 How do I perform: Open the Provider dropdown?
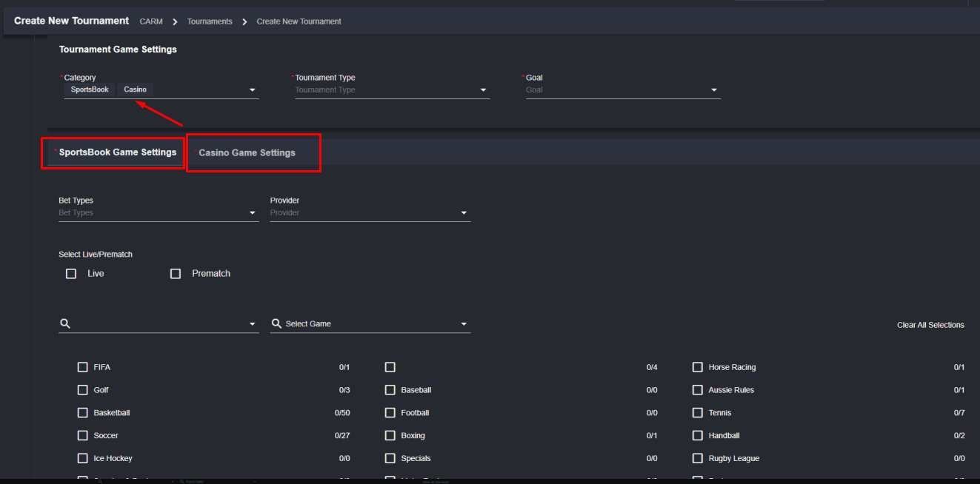(x=464, y=213)
